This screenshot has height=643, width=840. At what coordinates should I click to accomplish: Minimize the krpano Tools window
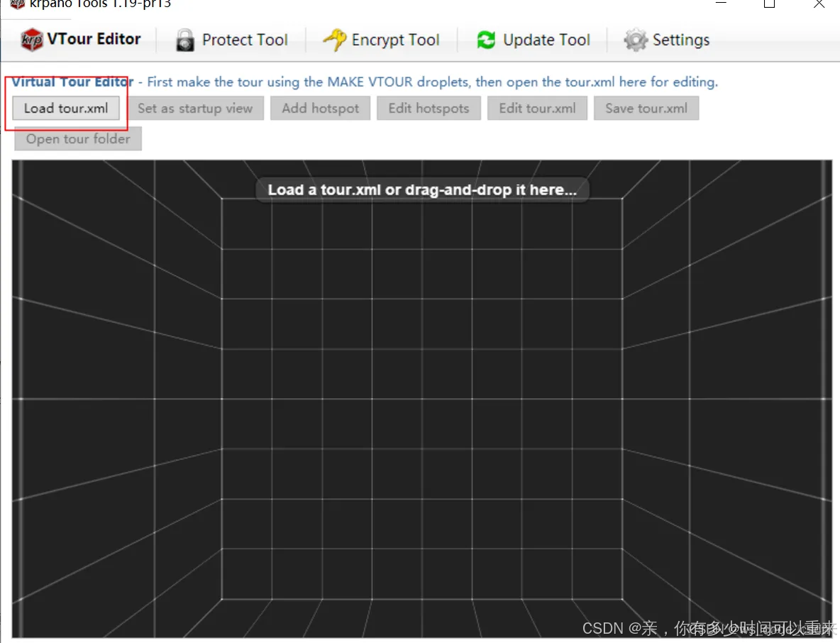pyautogui.click(x=721, y=4)
